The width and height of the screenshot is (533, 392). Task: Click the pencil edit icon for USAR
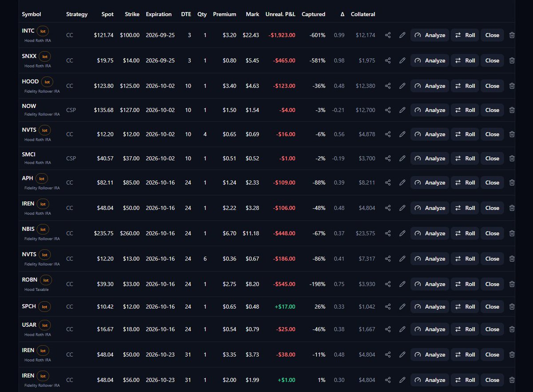[402, 329]
